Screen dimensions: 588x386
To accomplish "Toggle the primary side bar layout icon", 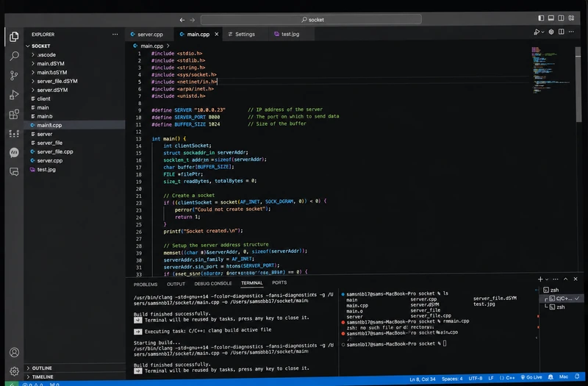I will coord(541,18).
